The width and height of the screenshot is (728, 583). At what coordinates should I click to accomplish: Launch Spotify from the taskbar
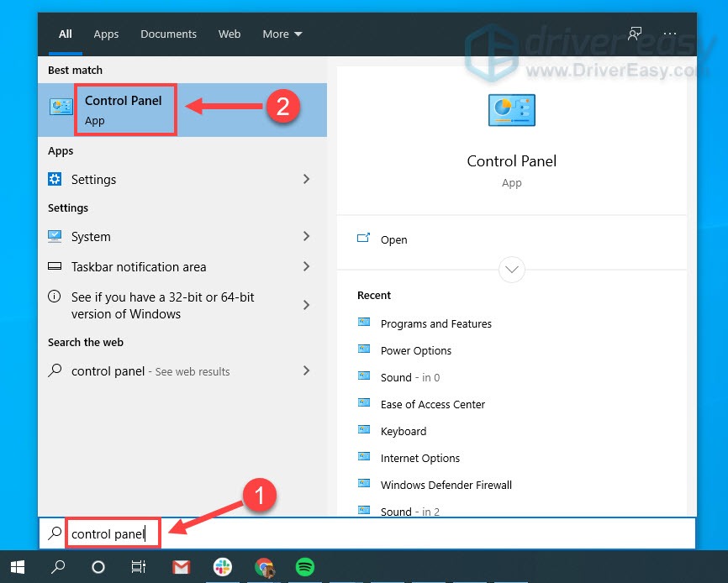coord(304,567)
